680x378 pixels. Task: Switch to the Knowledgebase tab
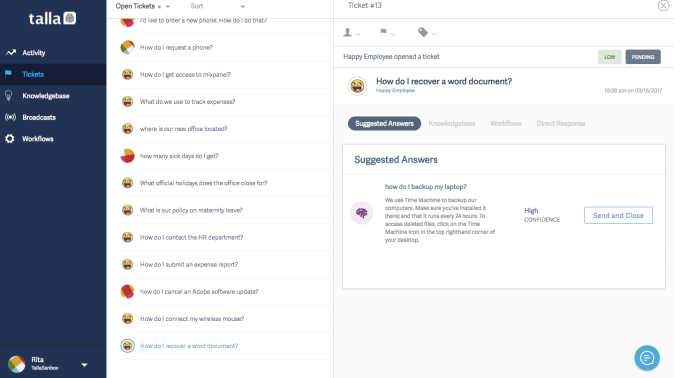click(452, 124)
